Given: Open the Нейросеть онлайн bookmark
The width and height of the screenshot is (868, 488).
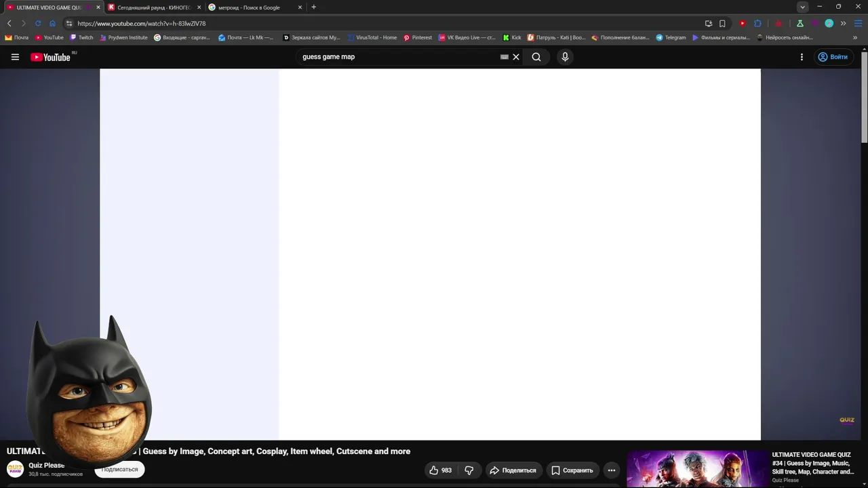Looking at the screenshot, I should pyautogui.click(x=785, y=38).
